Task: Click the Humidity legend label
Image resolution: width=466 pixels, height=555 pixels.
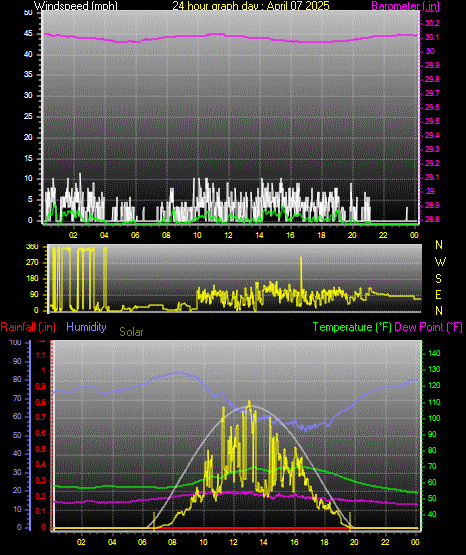Action: click(x=86, y=327)
